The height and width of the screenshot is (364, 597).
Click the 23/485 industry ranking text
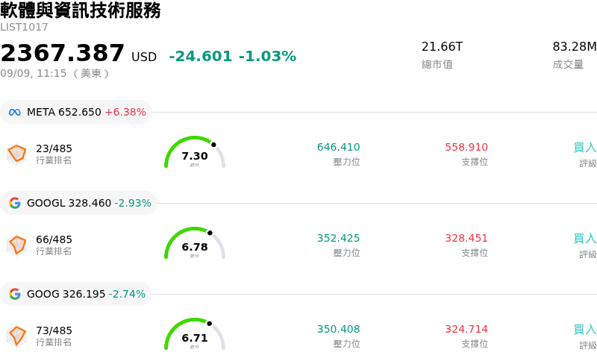pyautogui.click(x=54, y=148)
